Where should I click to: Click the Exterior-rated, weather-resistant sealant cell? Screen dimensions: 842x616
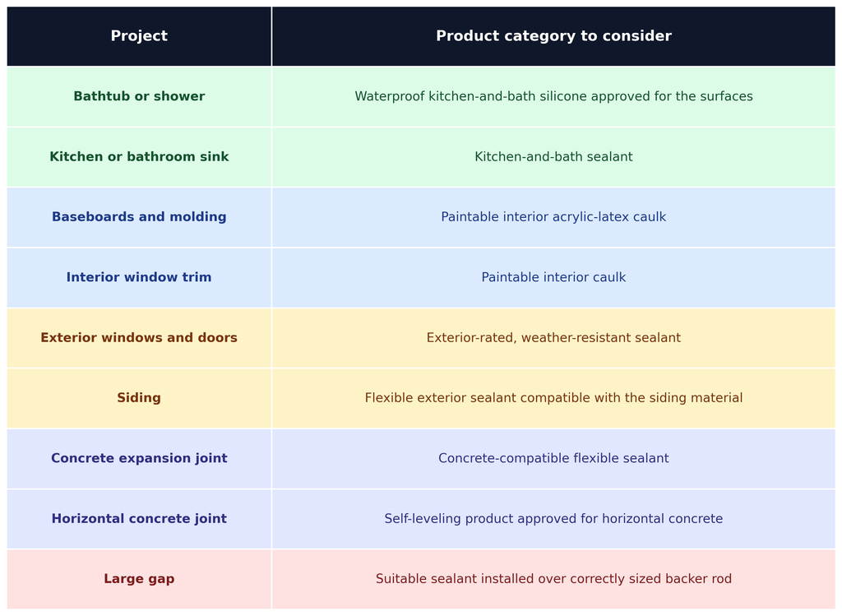pos(553,338)
